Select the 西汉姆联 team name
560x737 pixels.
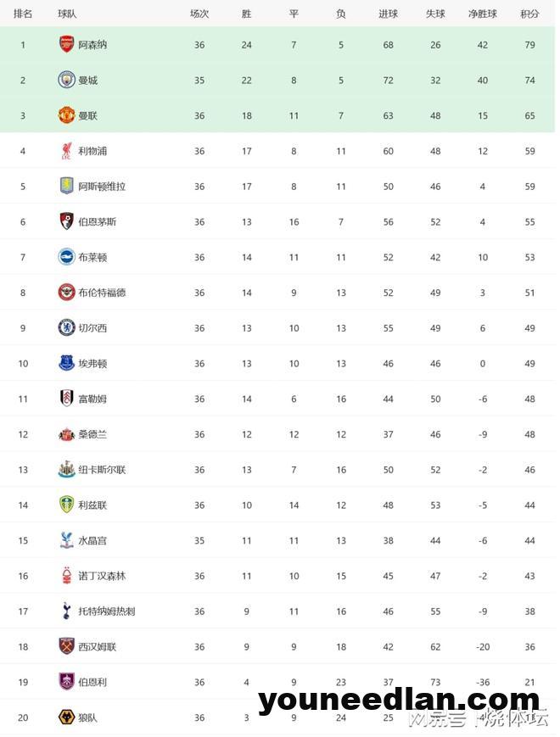[98, 647]
